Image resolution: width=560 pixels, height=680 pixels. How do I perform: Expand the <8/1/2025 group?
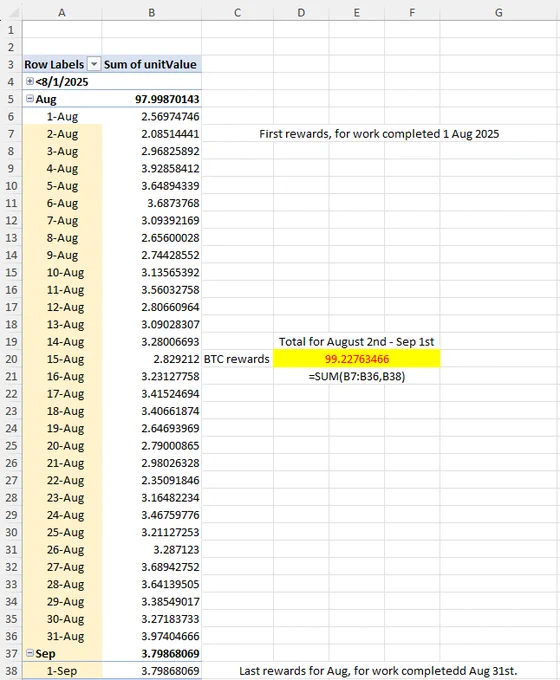(x=29, y=81)
